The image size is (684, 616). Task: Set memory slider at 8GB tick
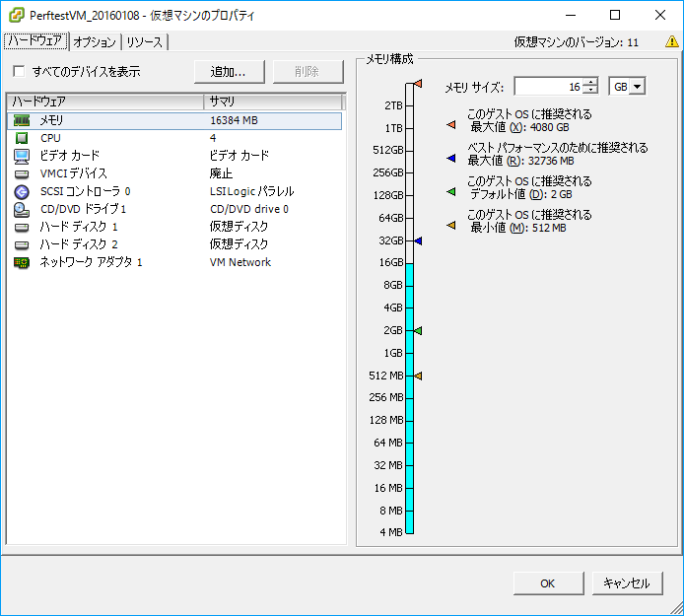tap(409, 286)
